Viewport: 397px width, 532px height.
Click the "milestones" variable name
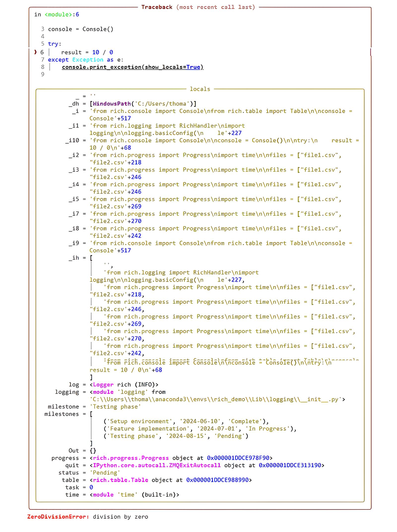click(x=62, y=414)
